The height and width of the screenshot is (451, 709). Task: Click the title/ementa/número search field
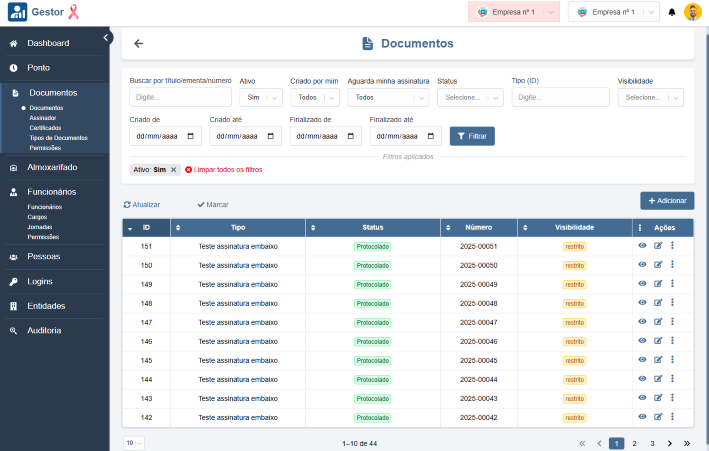point(180,97)
